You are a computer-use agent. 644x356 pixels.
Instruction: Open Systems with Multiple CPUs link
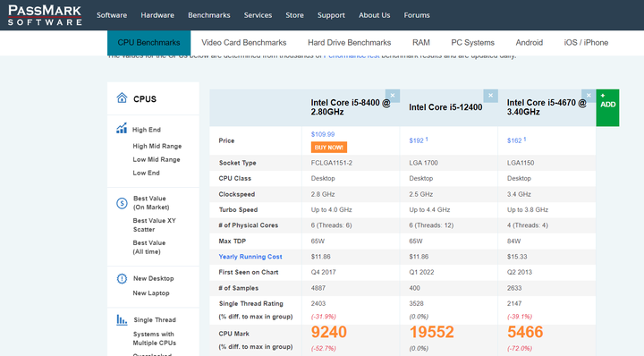click(154, 339)
